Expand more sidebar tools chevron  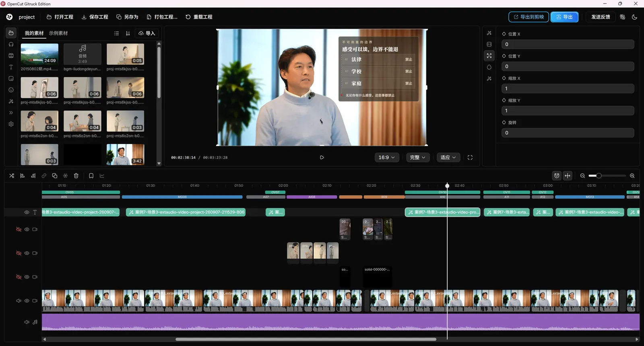tap(11, 113)
